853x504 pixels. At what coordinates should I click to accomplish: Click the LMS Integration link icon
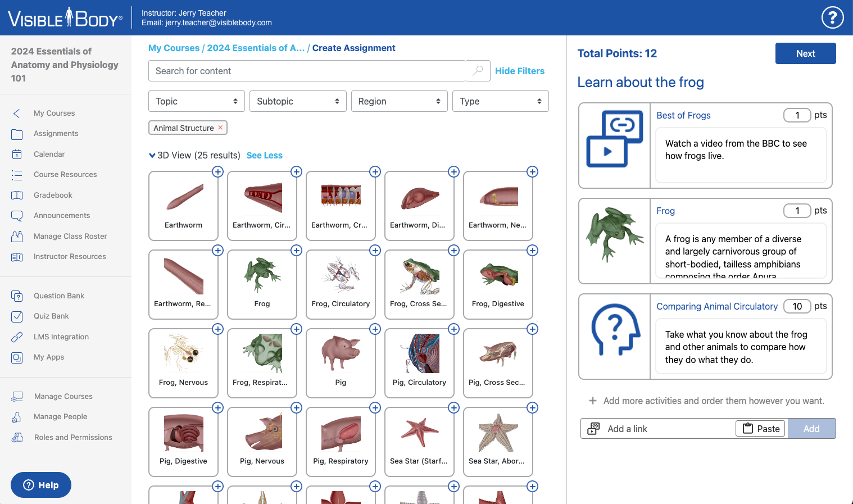(x=17, y=337)
